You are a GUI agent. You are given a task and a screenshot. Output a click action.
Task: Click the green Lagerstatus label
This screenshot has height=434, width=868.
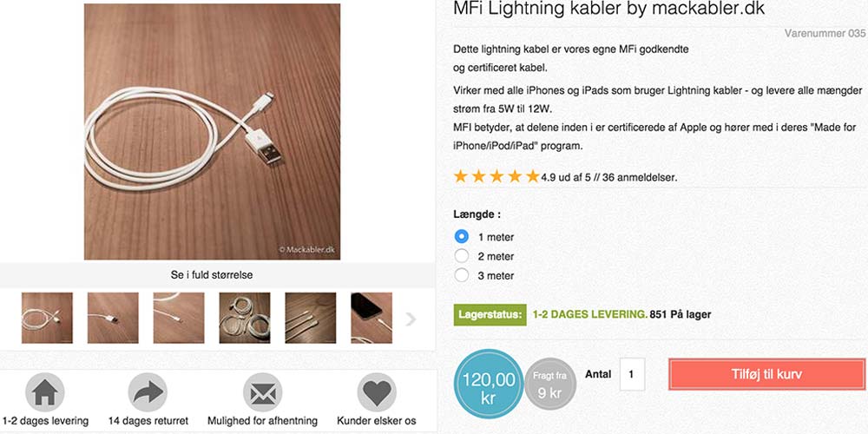[x=490, y=314]
